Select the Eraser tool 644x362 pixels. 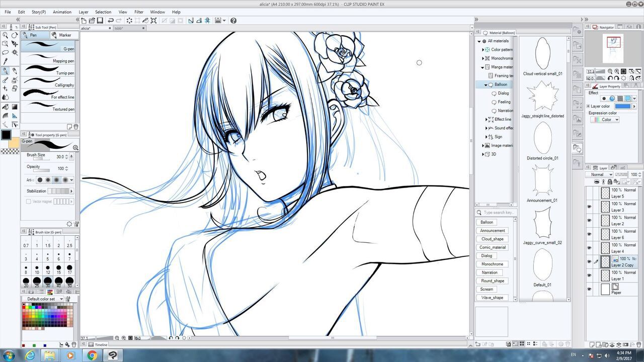point(15,88)
